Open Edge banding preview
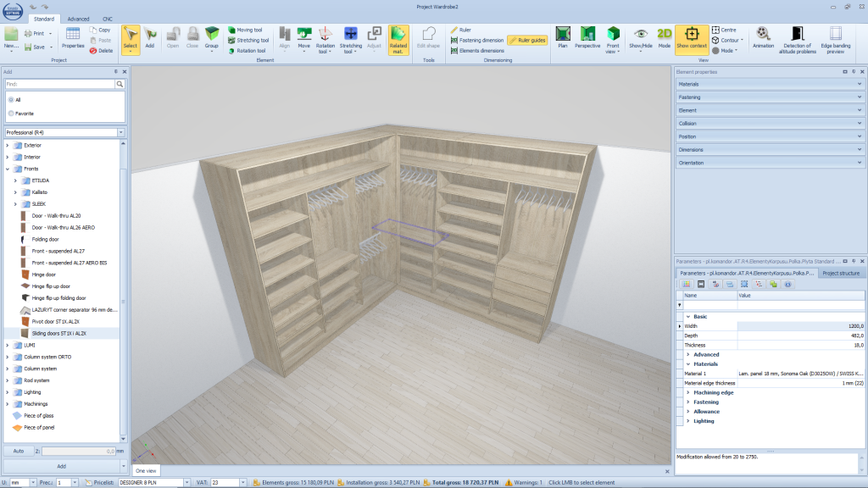868x488 pixels. [x=835, y=40]
